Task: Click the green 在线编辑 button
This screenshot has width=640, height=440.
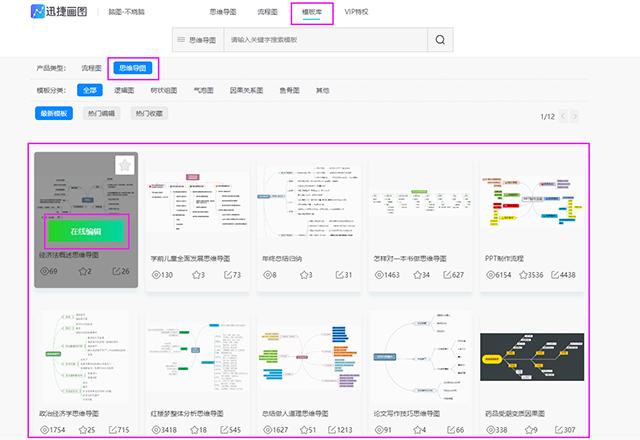Action: (x=86, y=231)
